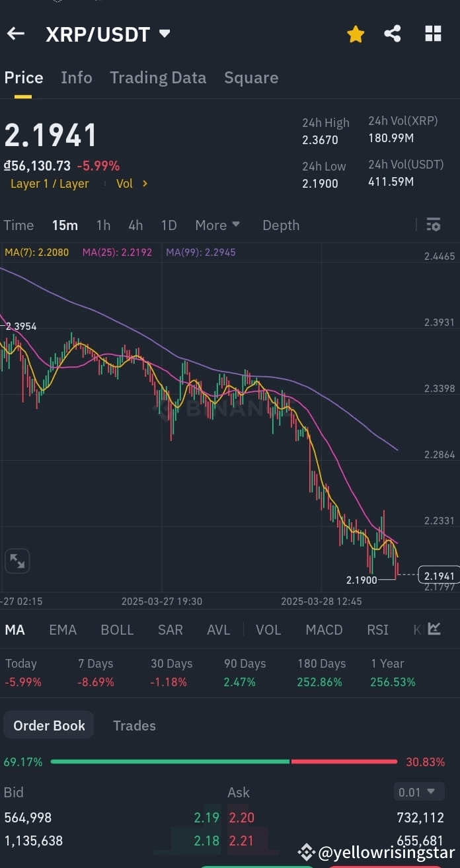Expand chart to fullscreen mode
The height and width of the screenshot is (868, 460).
point(17,561)
